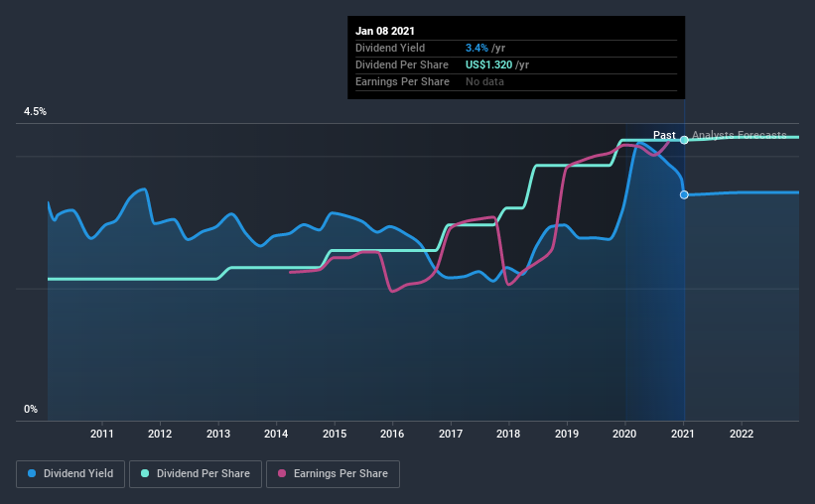Select the teal dividend per share data point marker

pos(684,140)
